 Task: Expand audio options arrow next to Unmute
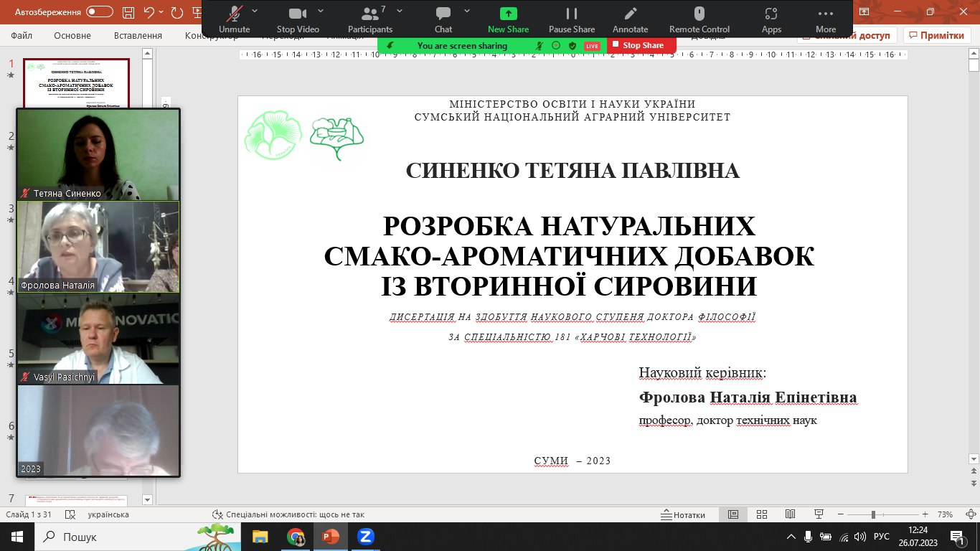[255, 11]
